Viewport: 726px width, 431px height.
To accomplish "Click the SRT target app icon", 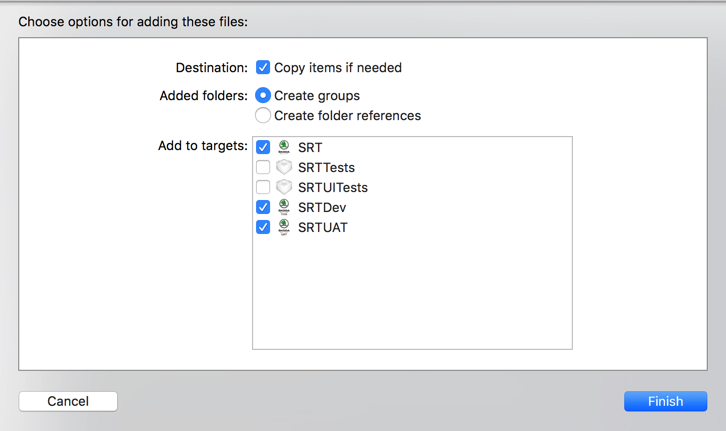I will click(284, 147).
